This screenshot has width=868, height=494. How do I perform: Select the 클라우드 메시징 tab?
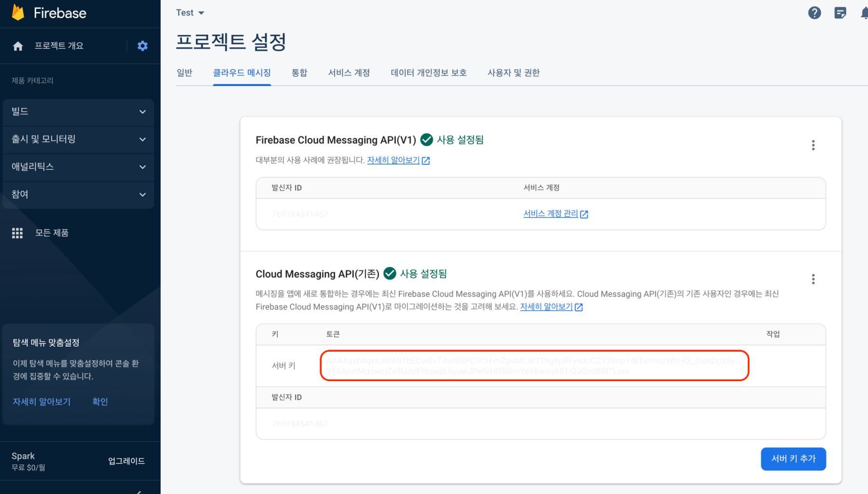click(242, 73)
